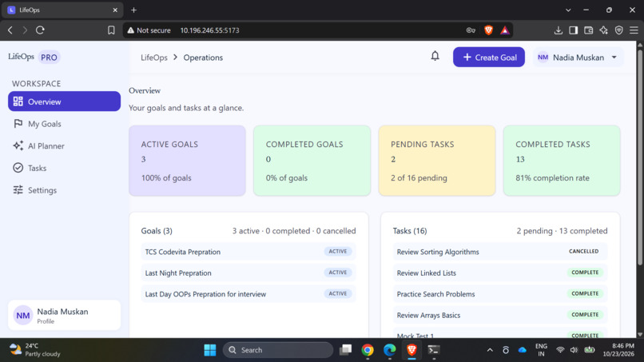Click the browser back arrow

coord(10,30)
